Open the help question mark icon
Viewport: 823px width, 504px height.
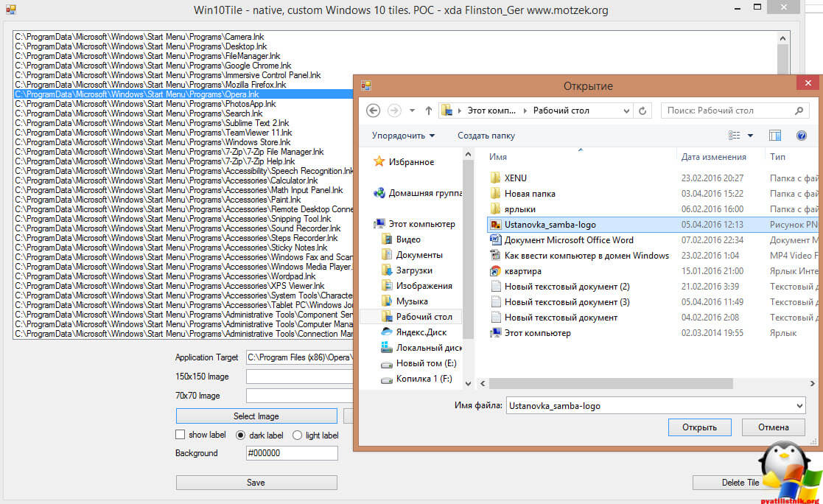click(801, 136)
